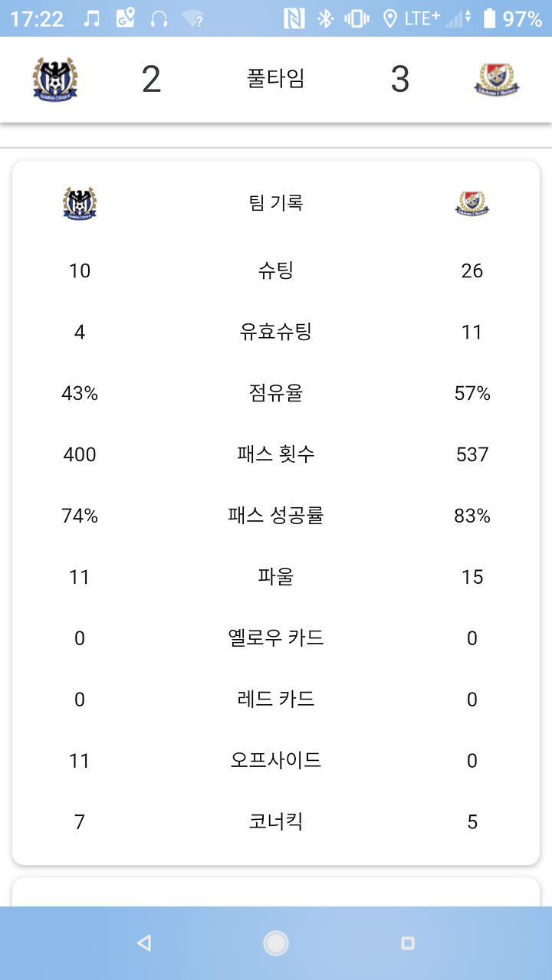The width and height of the screenshot is (552, 980).
Task: Tap the Android home circle button
Action: 276,943
